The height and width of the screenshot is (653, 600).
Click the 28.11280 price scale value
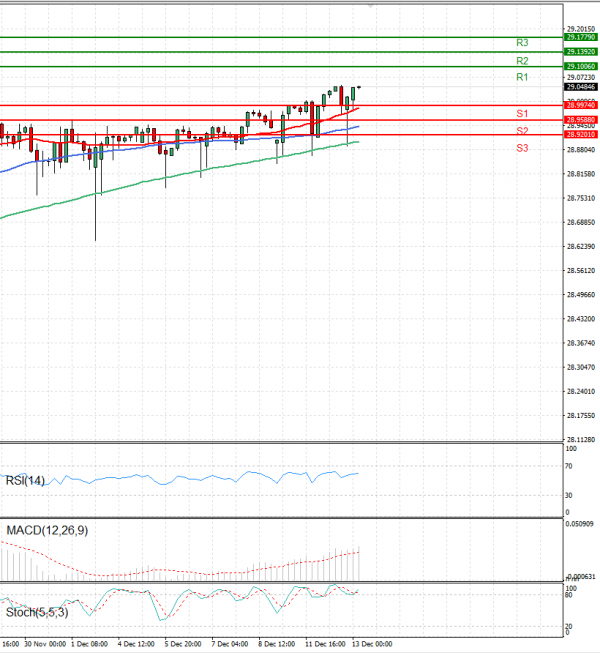581,439
